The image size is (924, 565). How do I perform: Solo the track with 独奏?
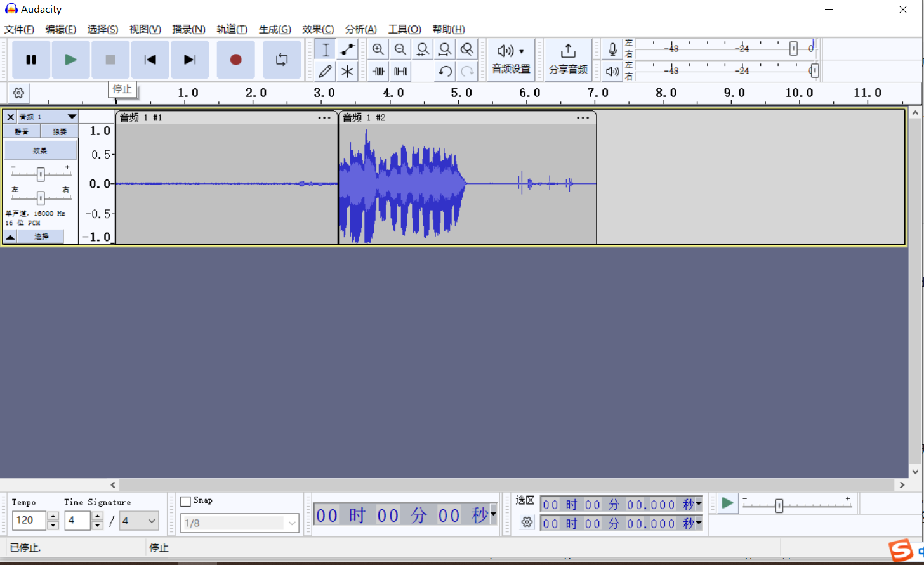pos(60,131)
